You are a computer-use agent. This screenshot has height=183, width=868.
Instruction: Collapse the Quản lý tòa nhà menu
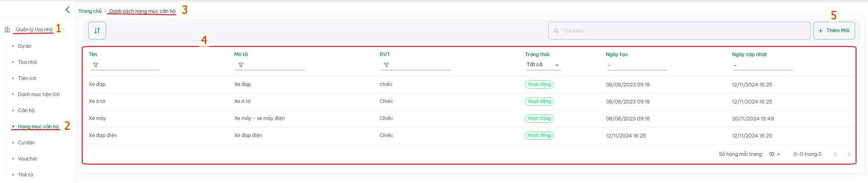coord(64,30)
